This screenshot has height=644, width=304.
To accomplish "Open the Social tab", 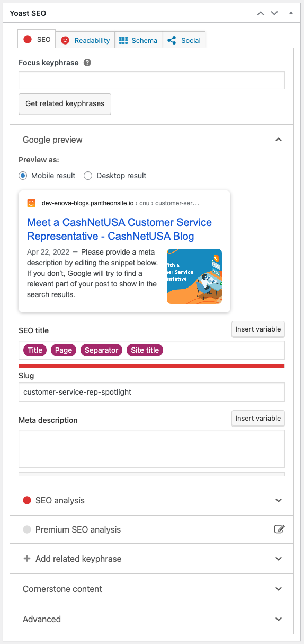I will (x=184, y=40).
